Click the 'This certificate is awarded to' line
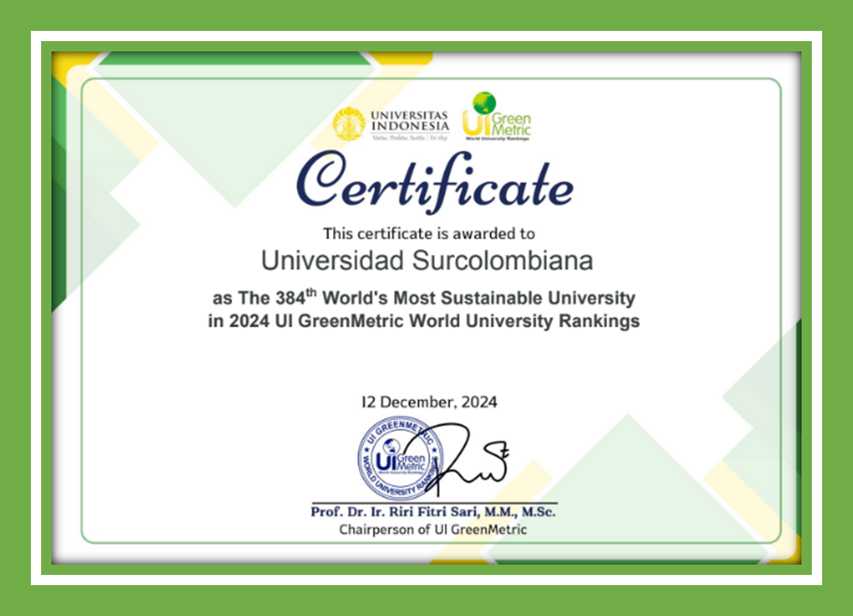 point(429,234)
